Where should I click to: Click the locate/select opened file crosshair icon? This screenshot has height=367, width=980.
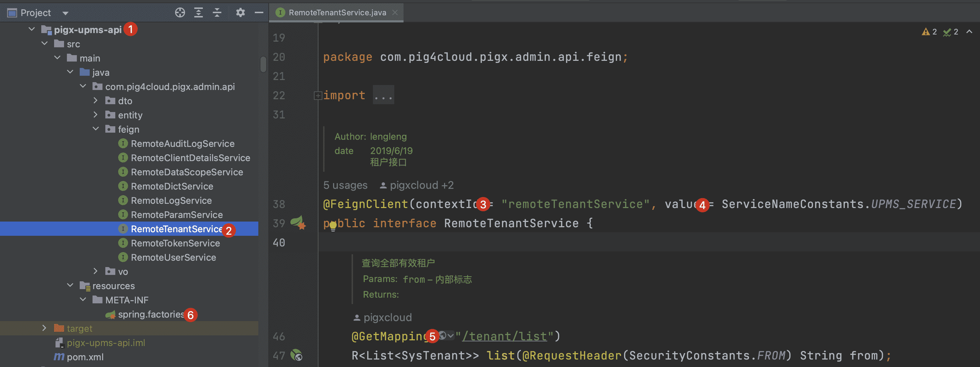(x=180, y=12)
